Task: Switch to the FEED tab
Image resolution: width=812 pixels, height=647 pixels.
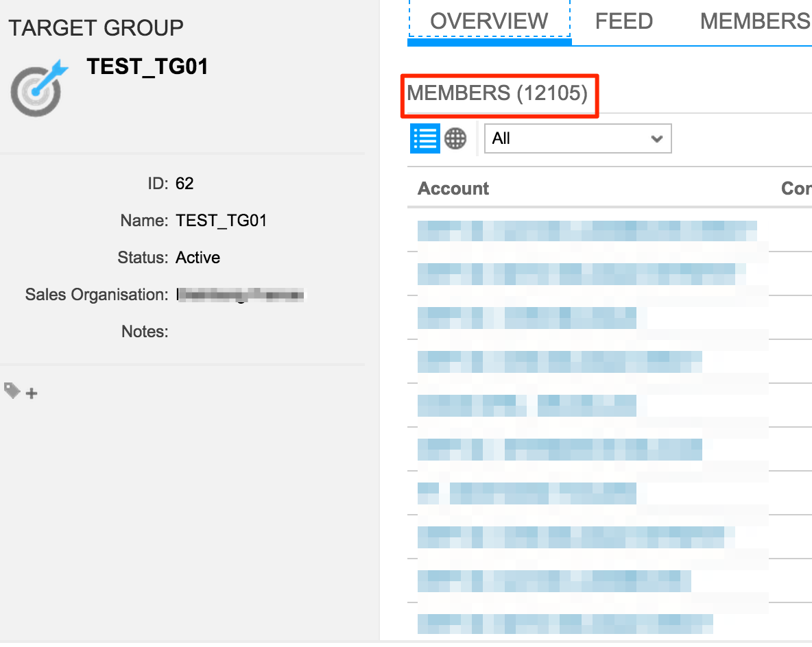Action: pos(623,21)
